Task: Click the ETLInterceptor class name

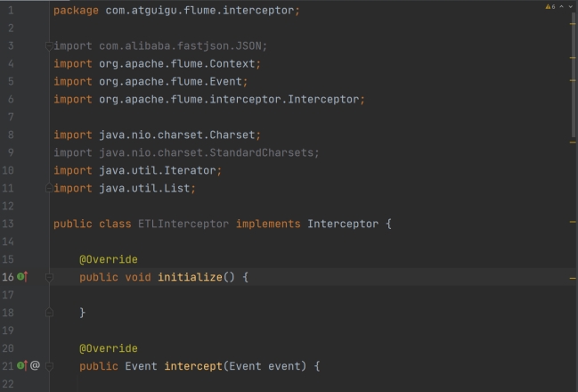Action: 183,224
